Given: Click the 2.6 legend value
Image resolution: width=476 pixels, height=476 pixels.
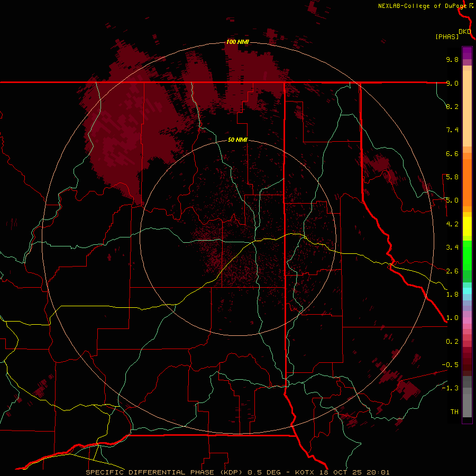Looking at the screenshot, I should [x=452, y=271].
